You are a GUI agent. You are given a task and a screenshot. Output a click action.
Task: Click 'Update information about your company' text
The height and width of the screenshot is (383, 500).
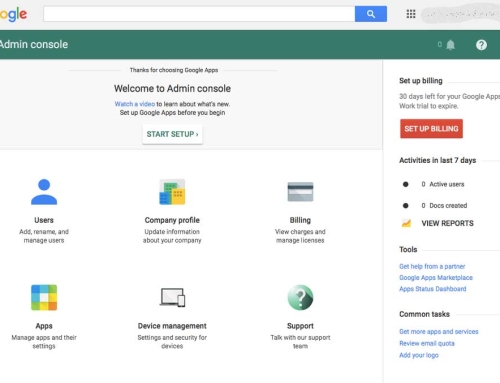[x=172, y=236]
